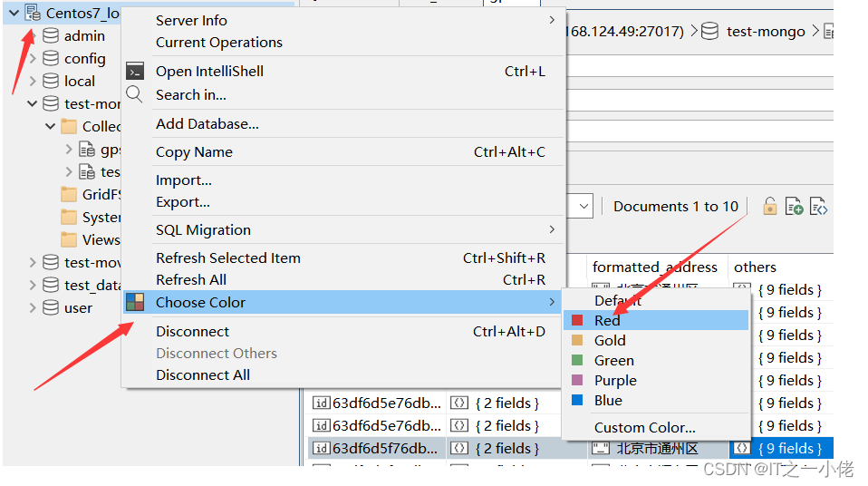Click the formatted_address column header

[655, 267]
